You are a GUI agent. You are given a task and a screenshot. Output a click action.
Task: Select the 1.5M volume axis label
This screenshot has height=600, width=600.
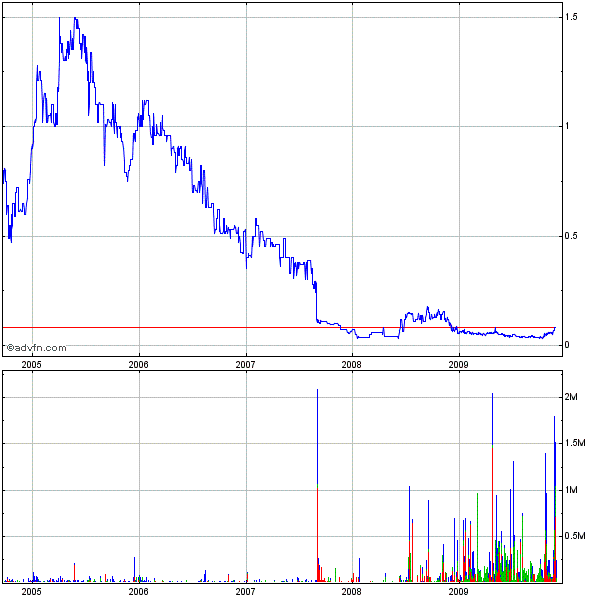575,443
